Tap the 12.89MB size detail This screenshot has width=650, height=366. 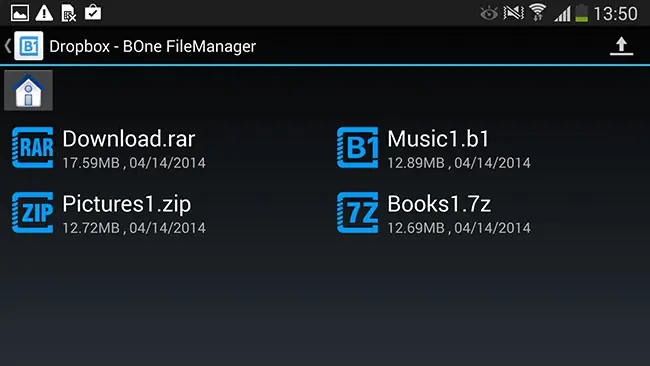[x=416, y=163]
